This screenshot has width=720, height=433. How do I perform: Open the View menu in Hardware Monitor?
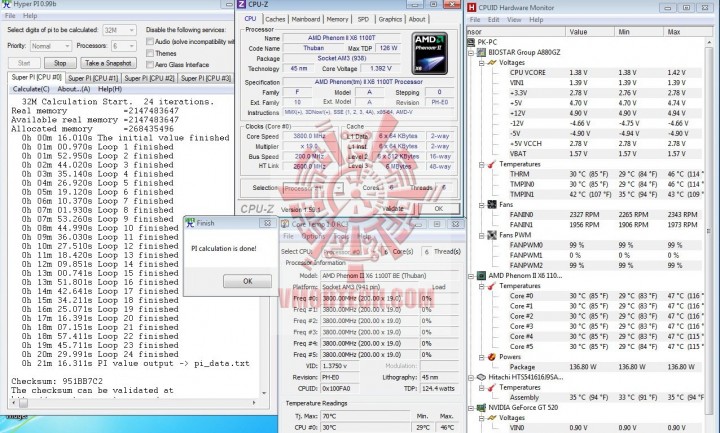514,20
